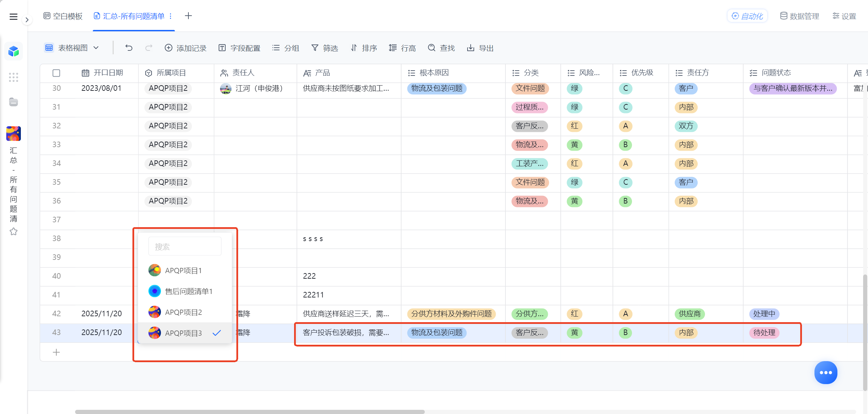Viewport: 868px width, 414px height.
Task: Open the hamburger menu
Action: (13, 17)
